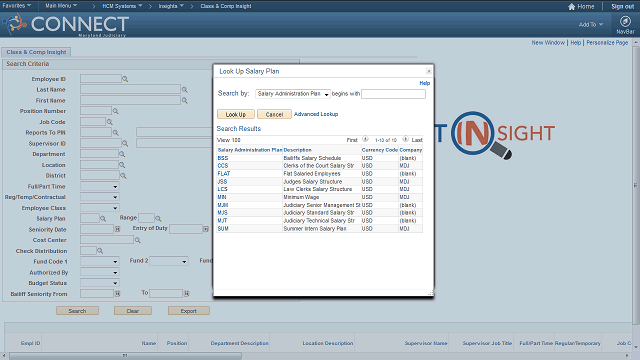Viewport: 640px width, 360px height.
Task: Open the Bailiff Seniority To calendar picker
Action: coord(187,293)
